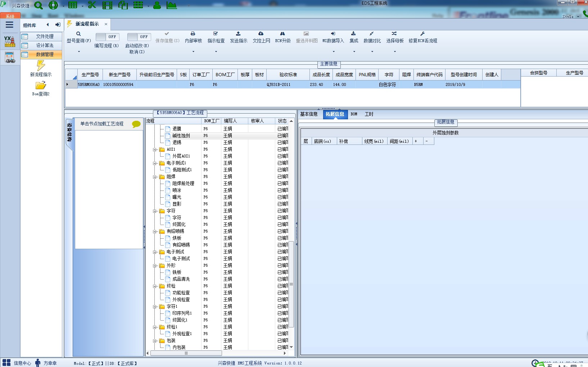Click the green area chart icon
The image size is (588, 367).
point(172,5)
